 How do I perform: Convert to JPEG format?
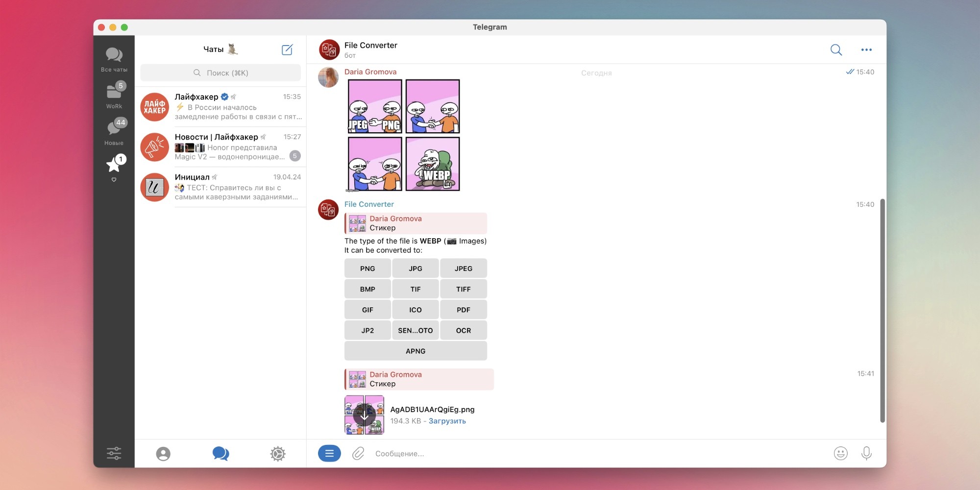click(x=464, y=269)
